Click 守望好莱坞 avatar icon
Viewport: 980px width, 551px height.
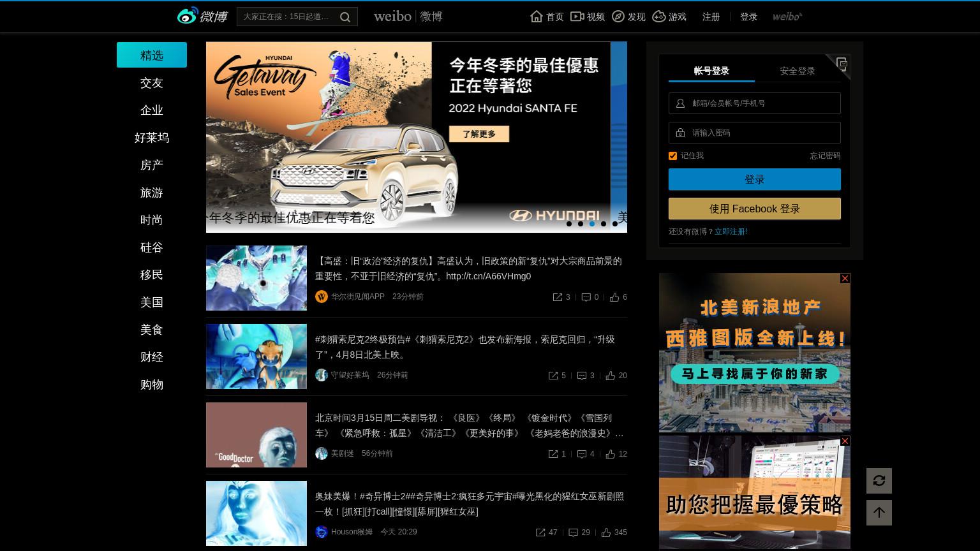322,375
